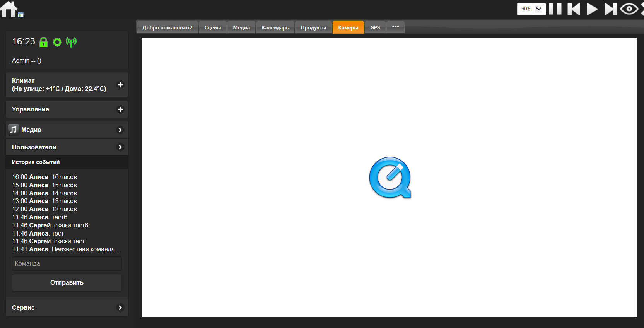644x328 pixels.
Task: Expand the Климат section plus icon
Action: click(120, 85)
